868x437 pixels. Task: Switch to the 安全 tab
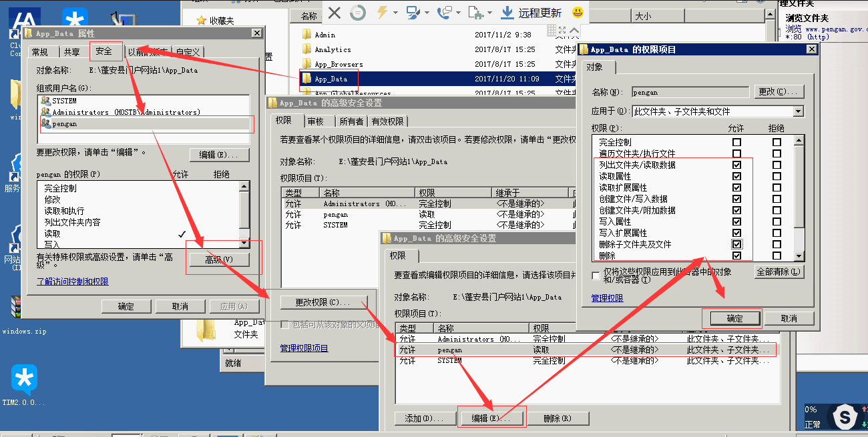pos(104,51)
